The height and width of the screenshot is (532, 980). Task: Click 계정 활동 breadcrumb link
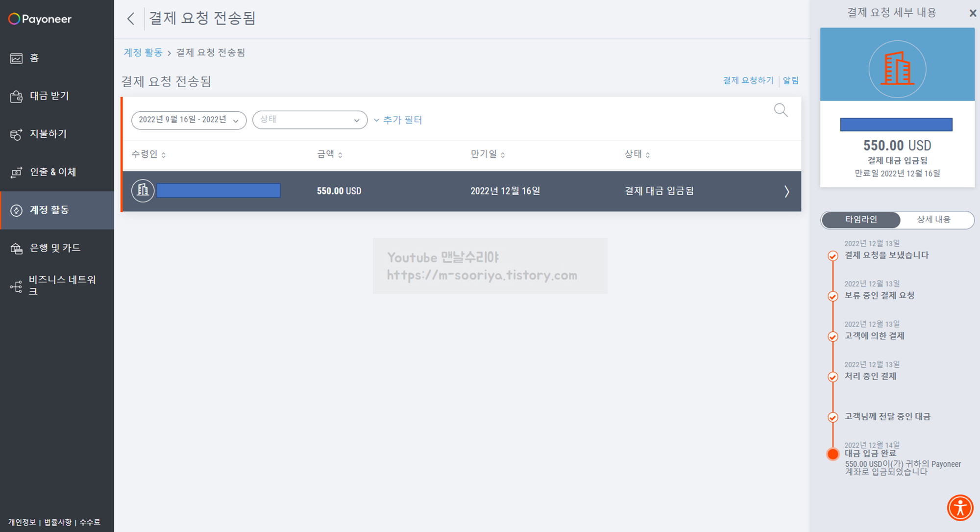(143, 52)
